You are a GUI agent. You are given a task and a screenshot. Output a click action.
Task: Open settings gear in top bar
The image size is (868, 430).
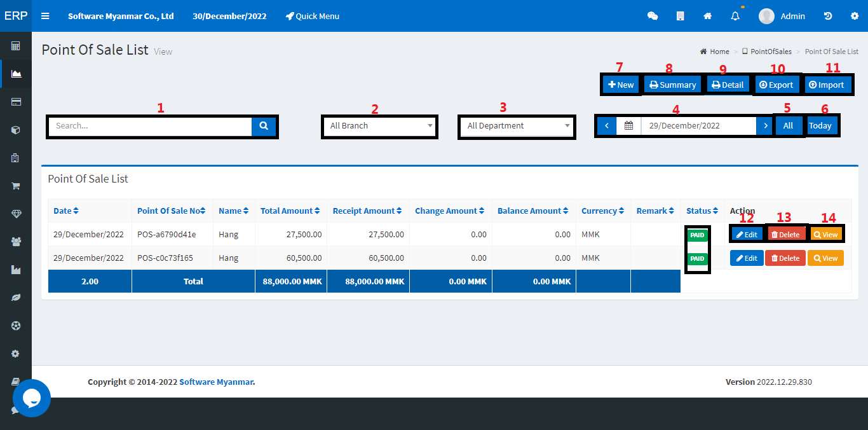click(854, 16)
